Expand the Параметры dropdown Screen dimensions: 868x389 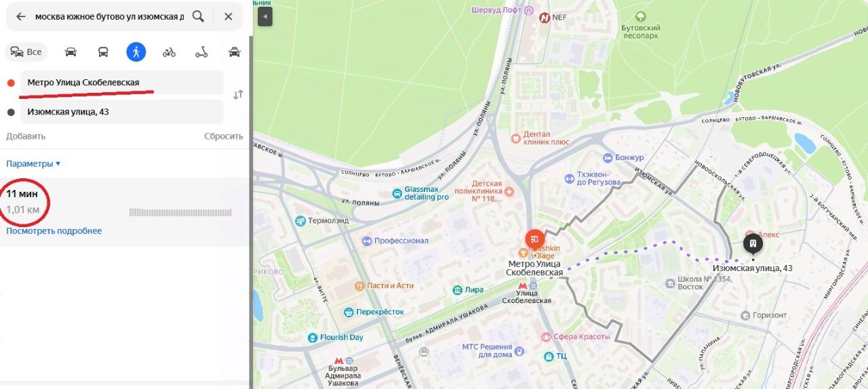coord(33,163)
